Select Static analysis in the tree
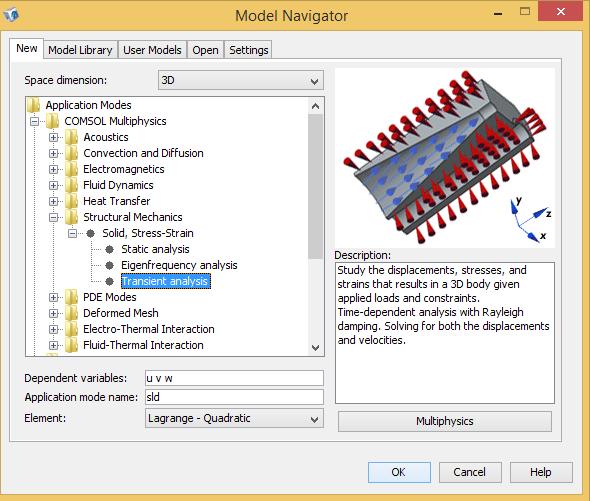590x501 pixels. 155,249
